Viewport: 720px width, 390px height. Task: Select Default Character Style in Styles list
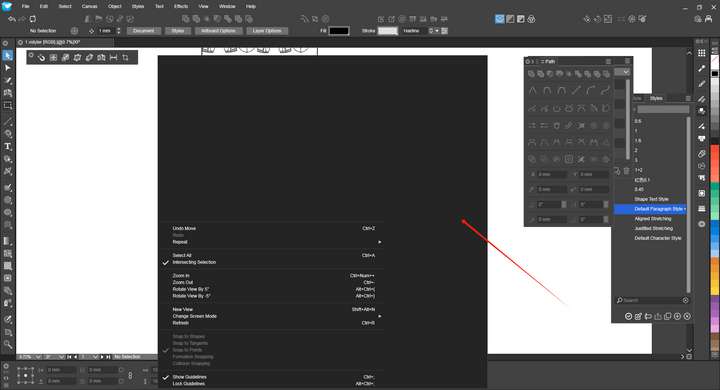point(658,238)
